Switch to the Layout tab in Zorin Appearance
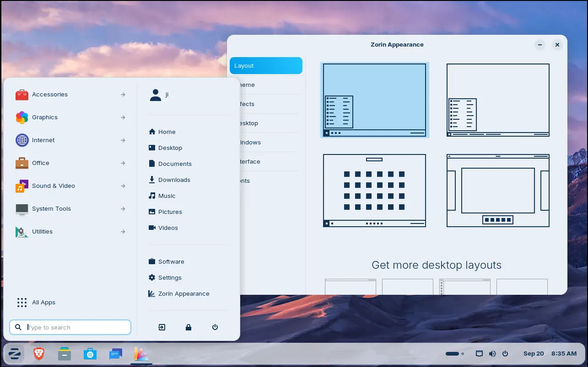588x367 pixels. [266, 66]
